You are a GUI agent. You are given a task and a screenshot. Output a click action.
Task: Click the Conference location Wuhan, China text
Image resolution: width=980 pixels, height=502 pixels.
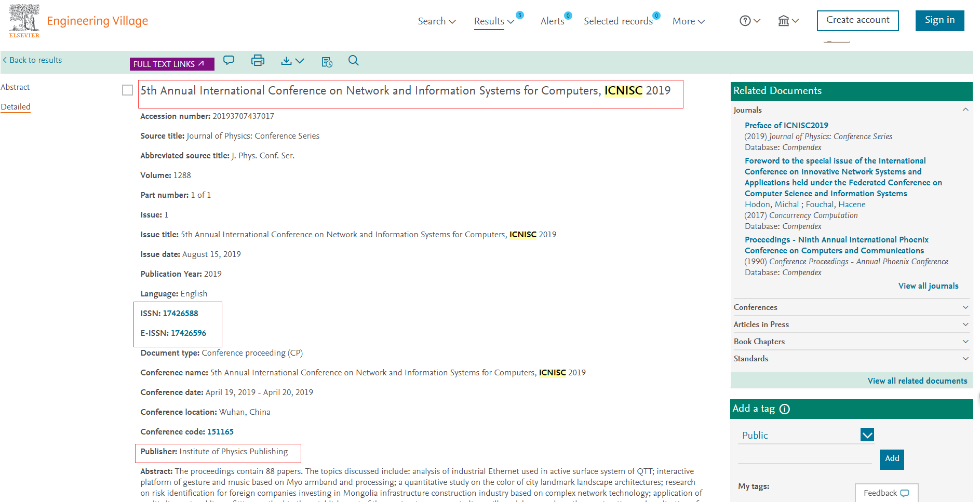click(x=205, y=412)
